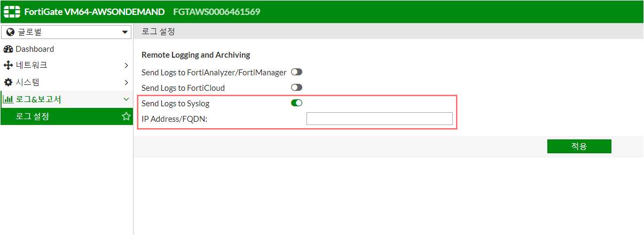The image size is (644, 235).
Task: Click the 시스템 gear icon
Action: (x=8, y=82)
